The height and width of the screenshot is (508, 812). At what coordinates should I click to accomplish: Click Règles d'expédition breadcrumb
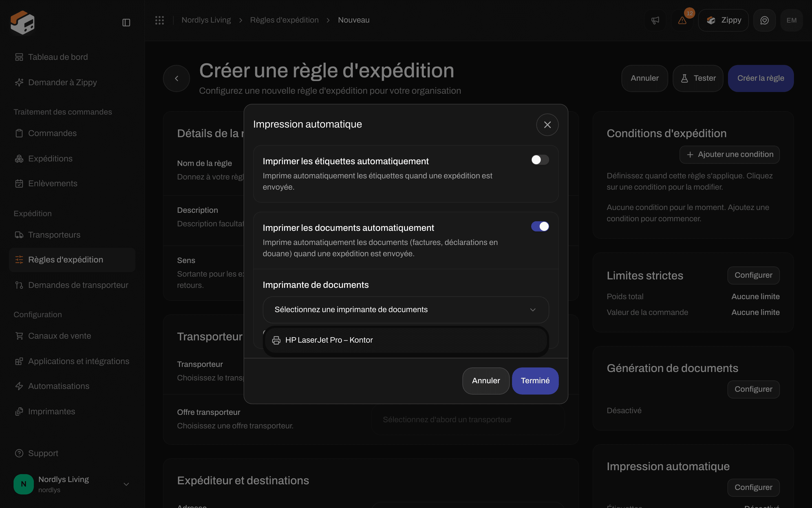pos(284,20)
